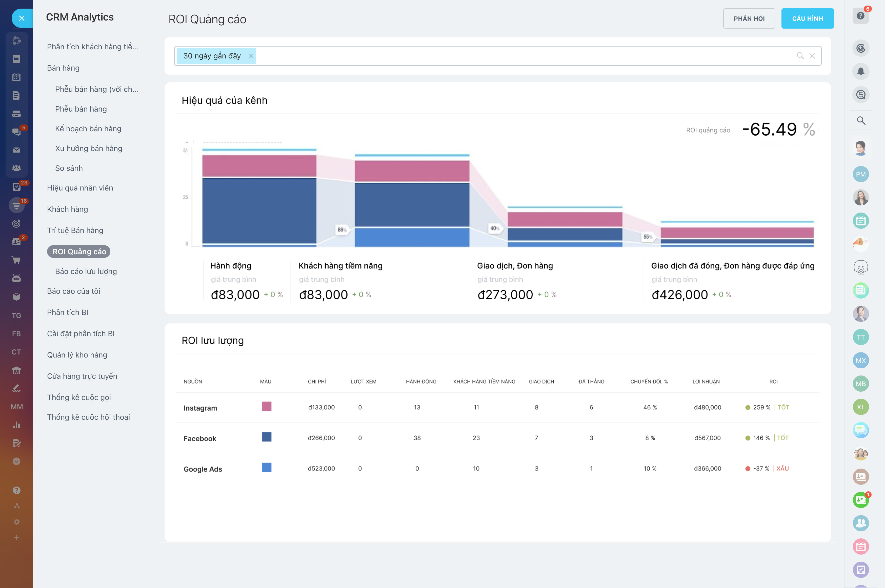This screenshot has width=885, height=588.
Task: Clear the filter bar using the X icon
Action: (x=813, y=55)
